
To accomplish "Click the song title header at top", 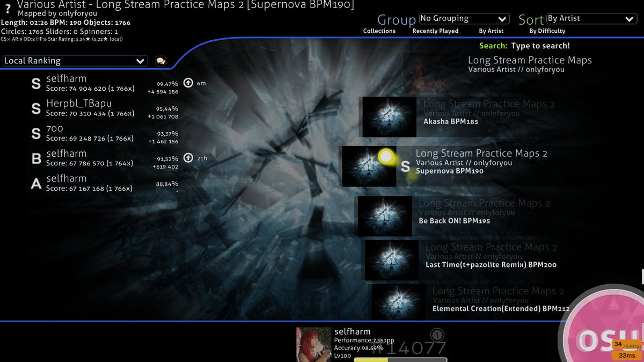I will tap(185, 4).
